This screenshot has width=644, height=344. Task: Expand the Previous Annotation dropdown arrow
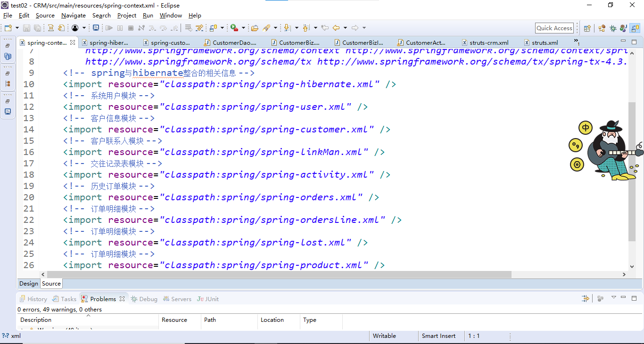[315, 28]
